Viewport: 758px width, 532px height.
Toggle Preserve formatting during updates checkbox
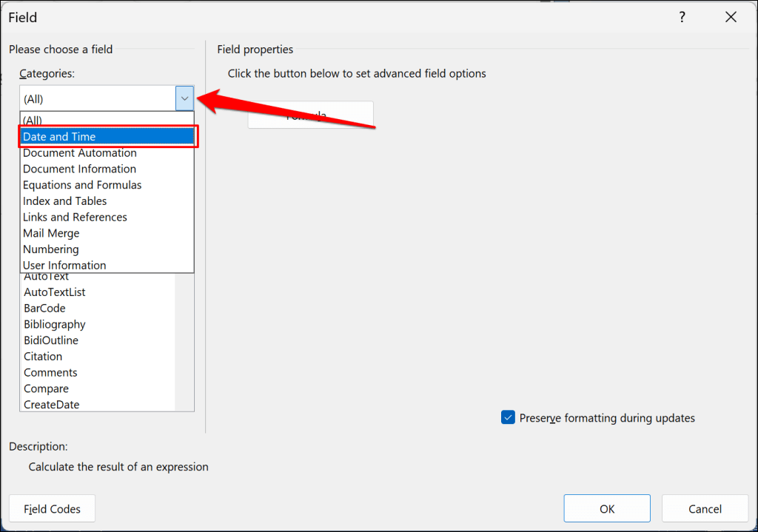(x=508, y=418)
